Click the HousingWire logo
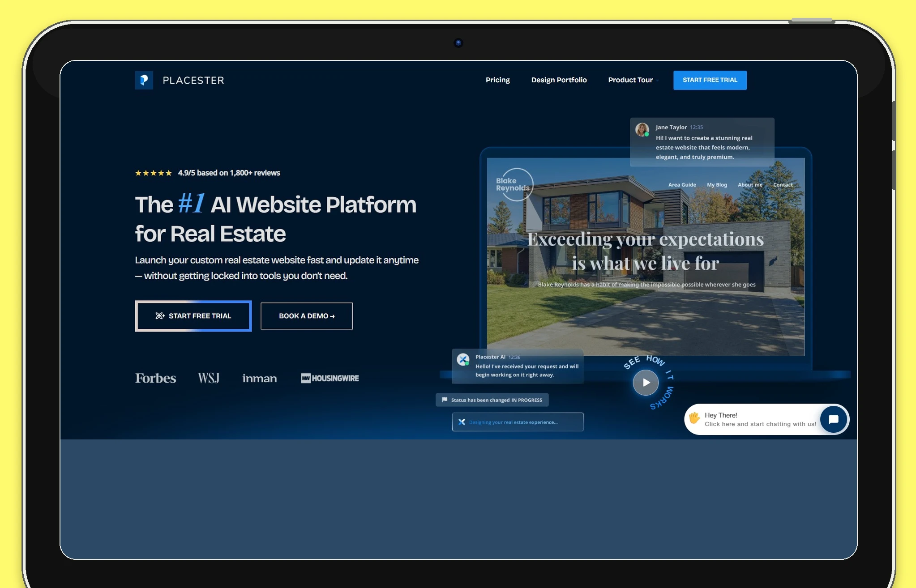The width and height of the screenshot is (916, 588). tap(330, 379)
